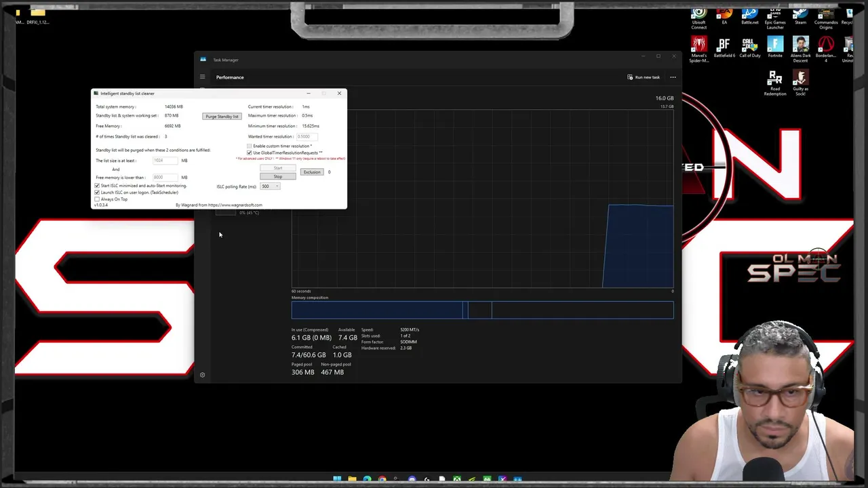Open Microsoft Edge from the taskbar

367,479
